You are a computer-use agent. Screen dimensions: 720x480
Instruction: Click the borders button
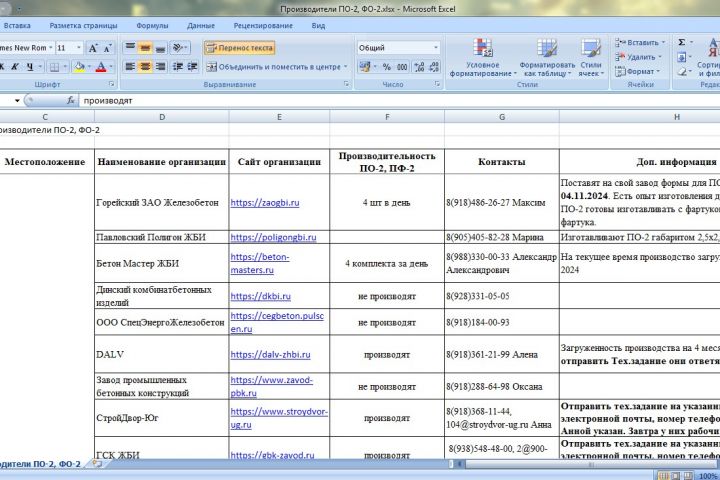point(54,67)
